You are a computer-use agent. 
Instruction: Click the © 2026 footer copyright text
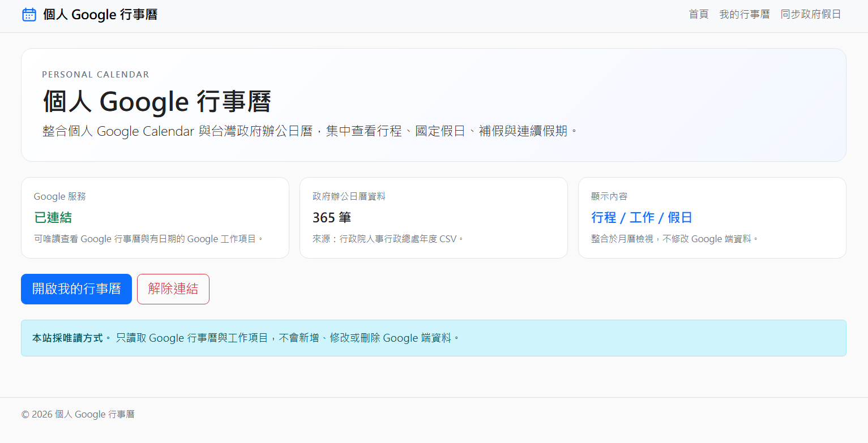78,415
